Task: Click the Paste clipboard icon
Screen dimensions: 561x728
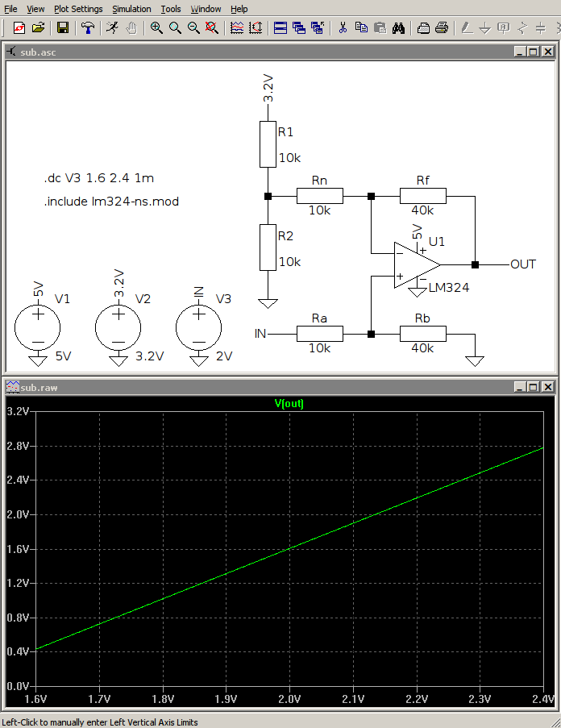Action: click(380, 28)
